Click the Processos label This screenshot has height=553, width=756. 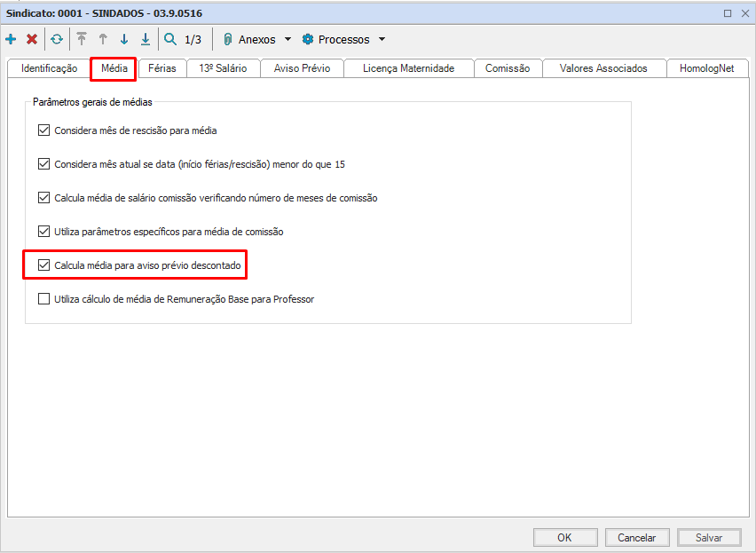point(343,40)
